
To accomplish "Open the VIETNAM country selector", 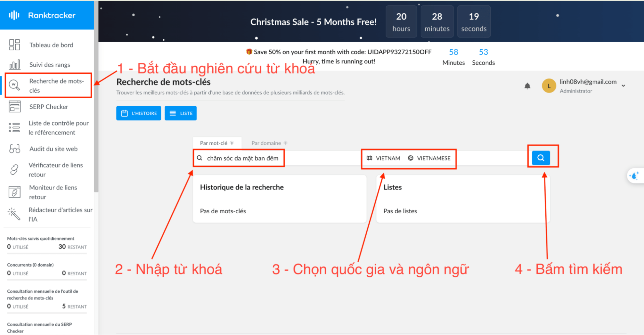I will [383, 158].
